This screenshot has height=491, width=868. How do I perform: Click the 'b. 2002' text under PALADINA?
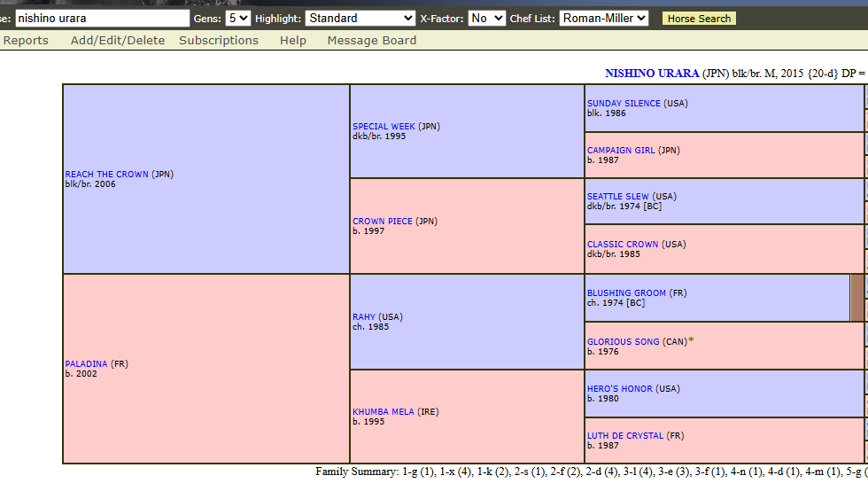(81, 374)
